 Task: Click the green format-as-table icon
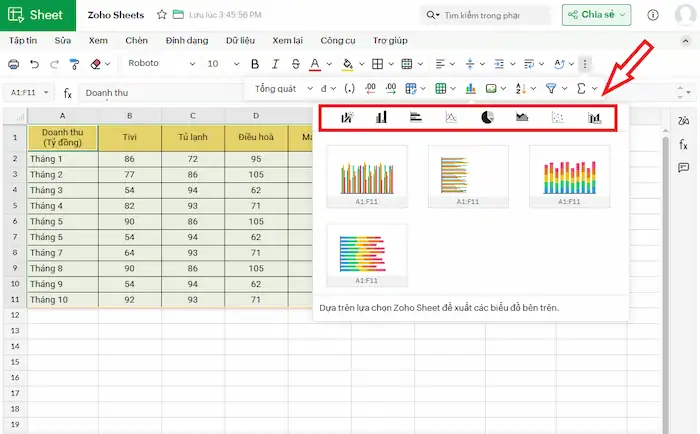tap(441, 88)
